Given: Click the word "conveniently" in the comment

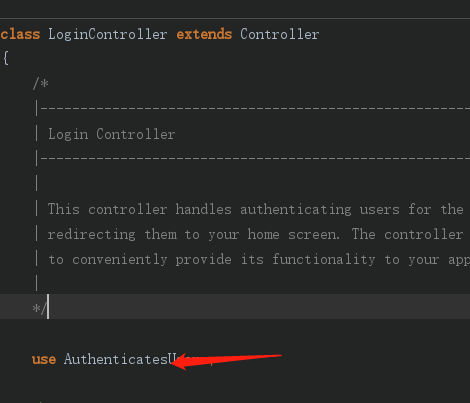Looking at the screenshot, I should click(120, 260).
